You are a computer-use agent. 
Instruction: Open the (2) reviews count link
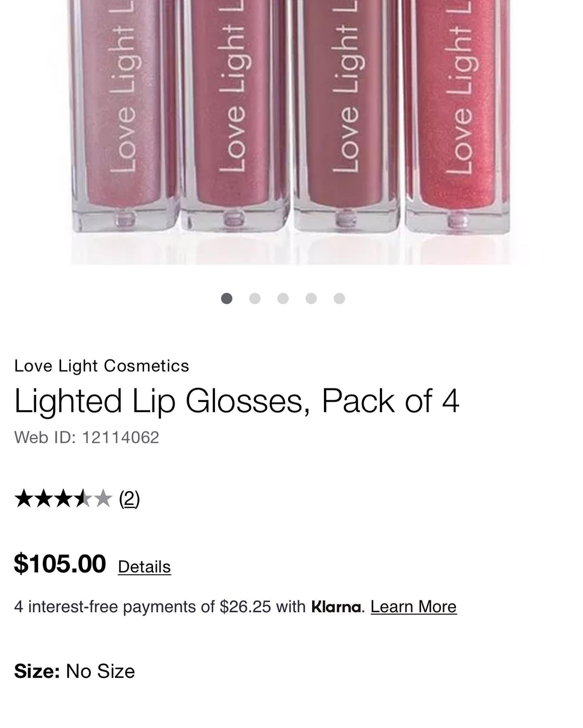(x=129, y=499)
